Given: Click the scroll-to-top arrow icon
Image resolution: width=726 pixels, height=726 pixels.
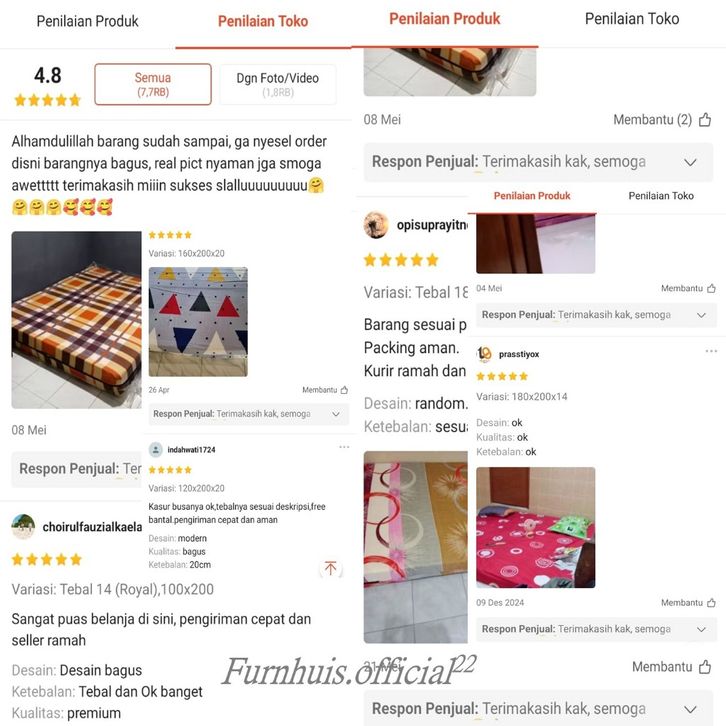Looking at the screenshot, I should coord(331,568).
